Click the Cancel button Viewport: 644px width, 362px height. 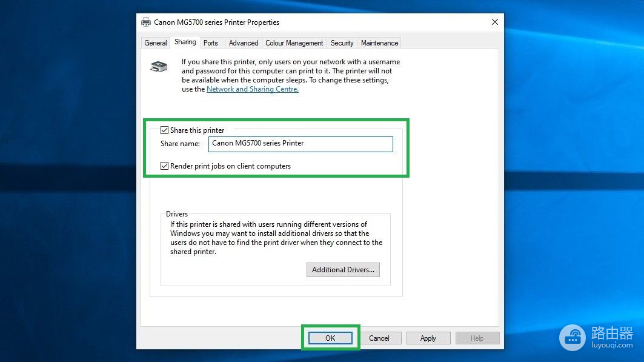[x=379, y=338]
